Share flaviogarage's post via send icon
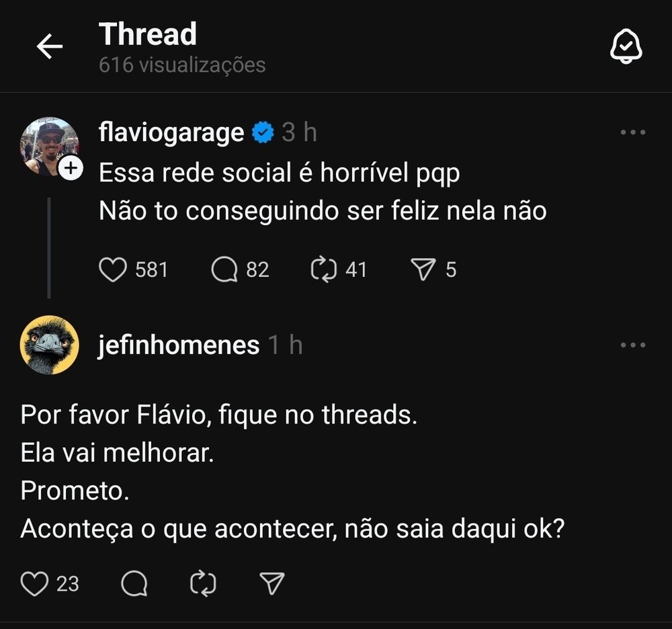672x629 pixels. tap(423, 269)
